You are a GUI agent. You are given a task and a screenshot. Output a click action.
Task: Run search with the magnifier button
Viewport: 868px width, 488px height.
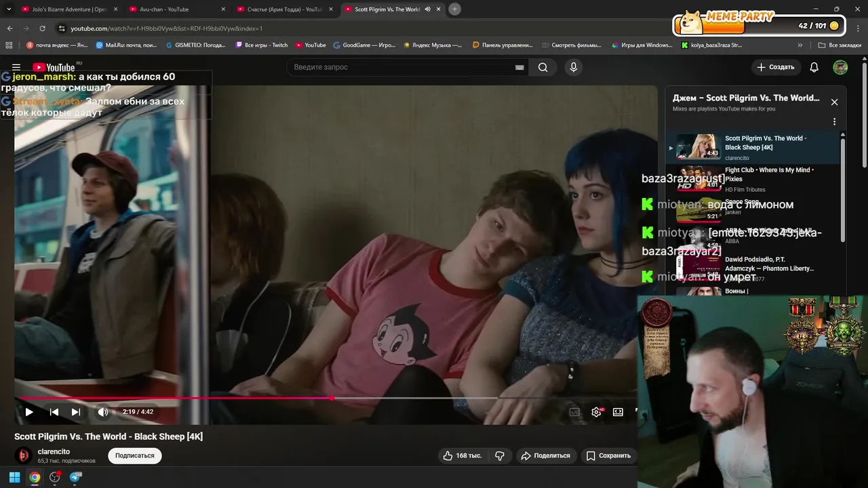tap(543, 67)
